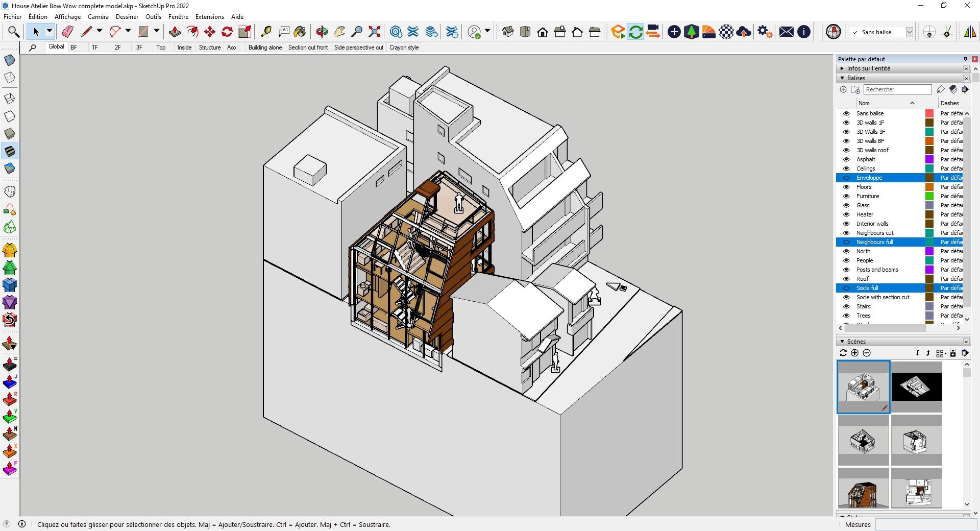980x531 pixels.
Task: Open the Fichier menu
Action: coord(13,17)
